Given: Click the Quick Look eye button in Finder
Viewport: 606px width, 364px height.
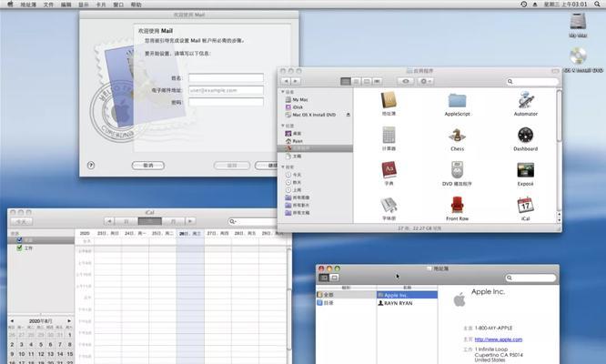Looking at the screenshot, I should point(406,81).
